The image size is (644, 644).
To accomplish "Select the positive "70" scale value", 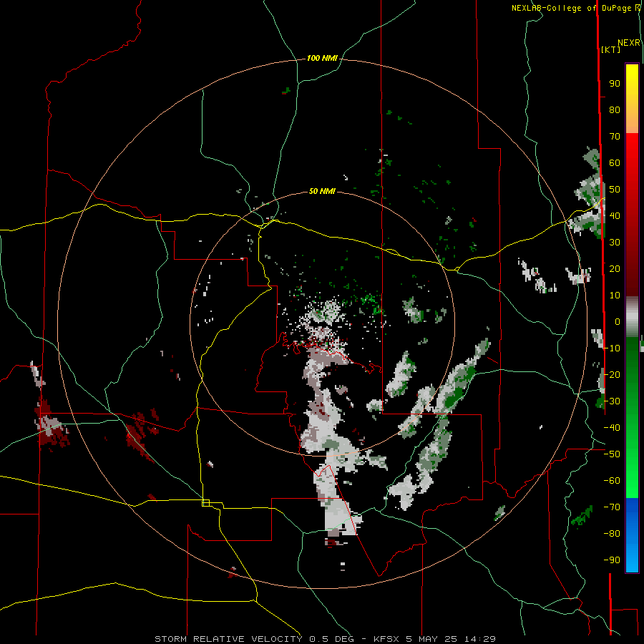I will 615,137.
